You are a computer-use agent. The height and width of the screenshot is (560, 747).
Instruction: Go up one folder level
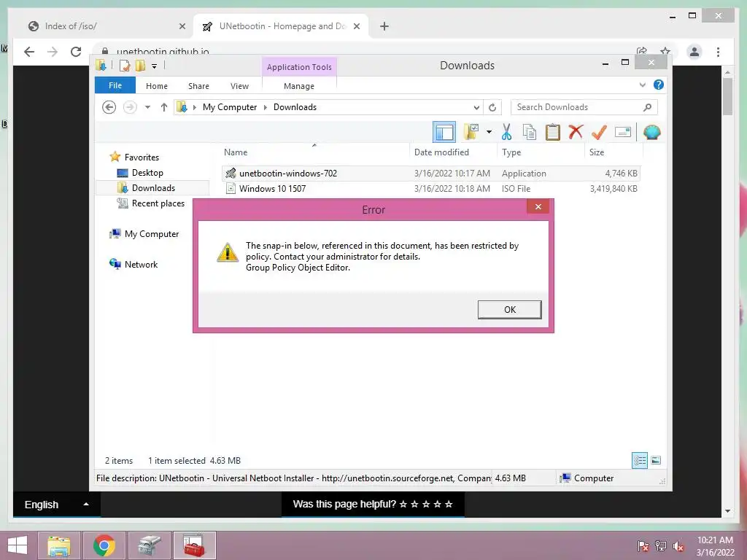(x=164, y=107)
